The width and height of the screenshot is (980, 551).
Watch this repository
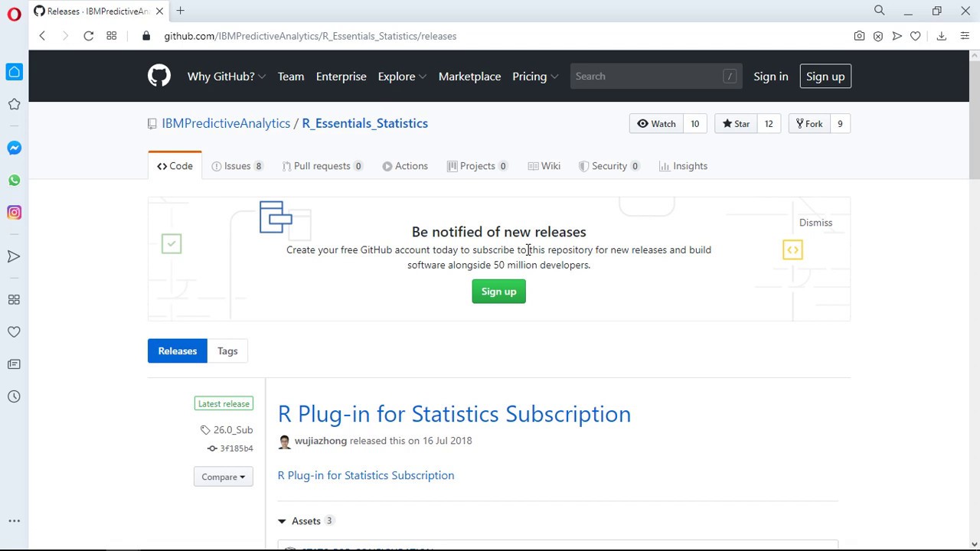[657, 124]
